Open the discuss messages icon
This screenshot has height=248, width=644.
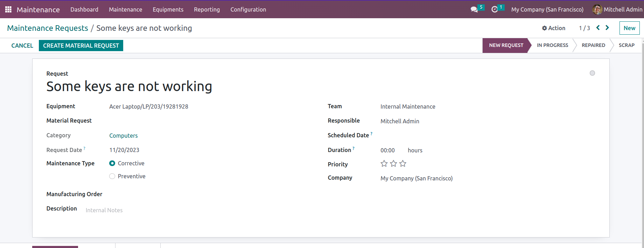474,9
